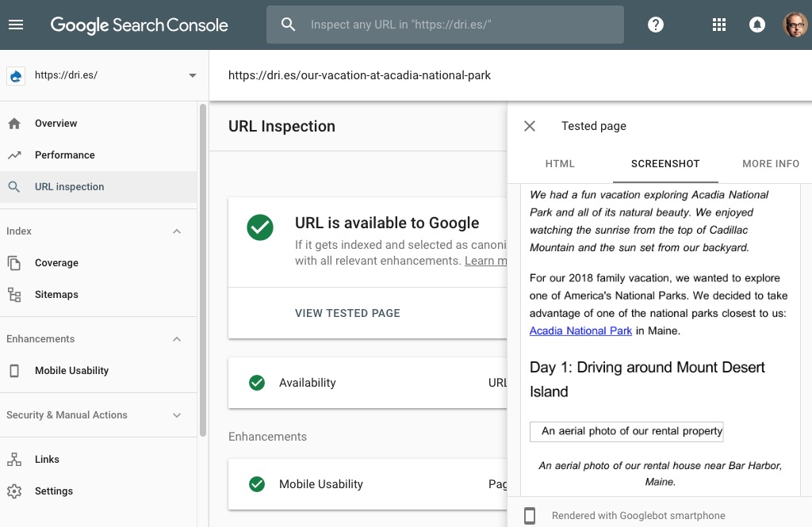The image size is (812, 527).
Task: Click the Settings gear icon
Action: point(13,491)
